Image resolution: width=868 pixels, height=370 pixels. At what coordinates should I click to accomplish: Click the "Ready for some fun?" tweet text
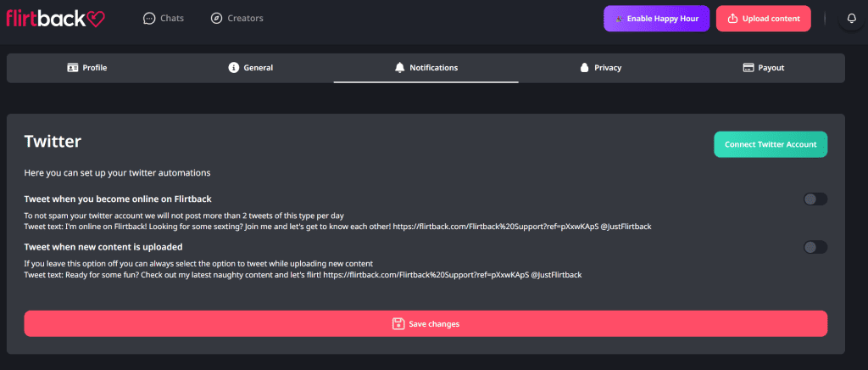point(303,275)
